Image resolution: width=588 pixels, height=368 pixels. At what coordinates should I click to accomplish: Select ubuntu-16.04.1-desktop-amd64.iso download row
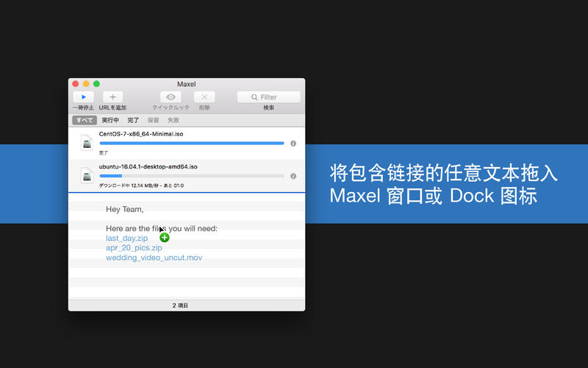[187, 176]
